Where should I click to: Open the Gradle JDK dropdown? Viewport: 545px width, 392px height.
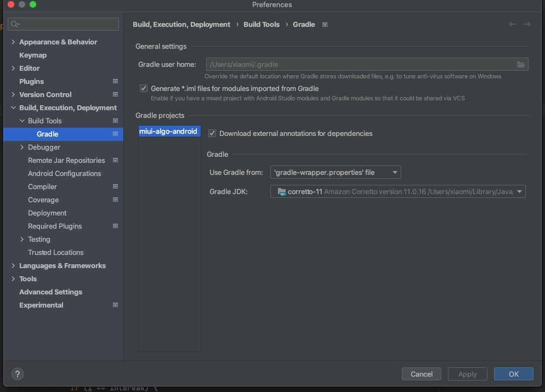point(398,191)
